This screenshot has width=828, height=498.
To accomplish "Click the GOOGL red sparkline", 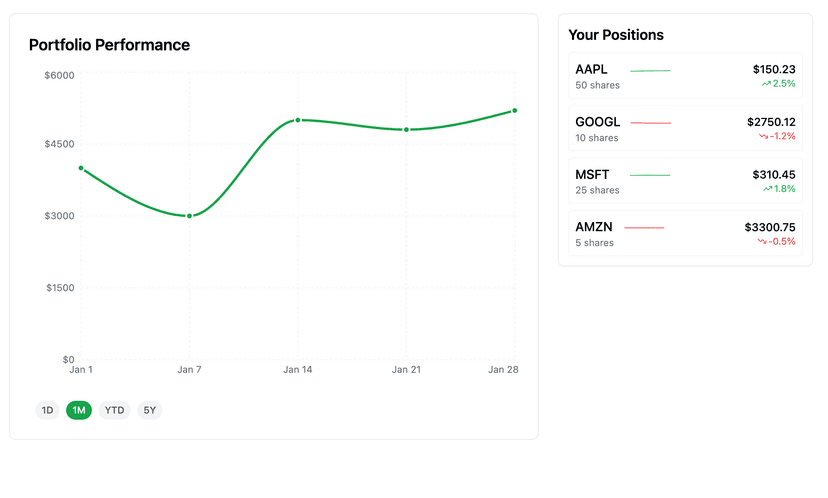I will tap(650, 123).
